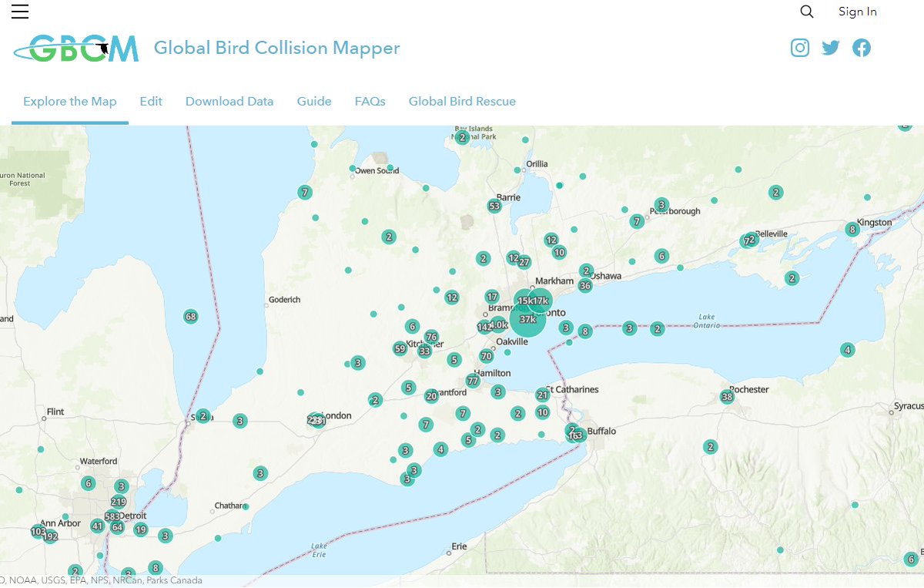Open the FAQs tab

pos(370,101)
